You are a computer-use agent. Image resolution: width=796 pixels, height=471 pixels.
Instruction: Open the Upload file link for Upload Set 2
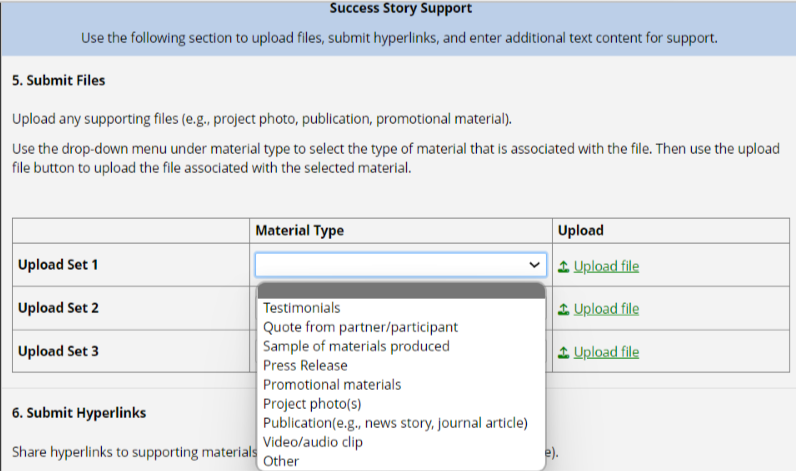pyautogui.click(x=606, y=309)
